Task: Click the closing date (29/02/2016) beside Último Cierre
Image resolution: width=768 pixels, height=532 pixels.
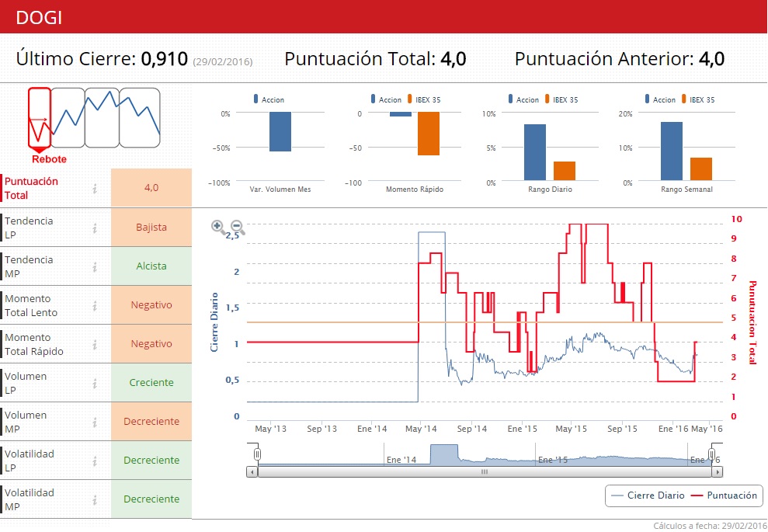Action: tap(223, 61)
